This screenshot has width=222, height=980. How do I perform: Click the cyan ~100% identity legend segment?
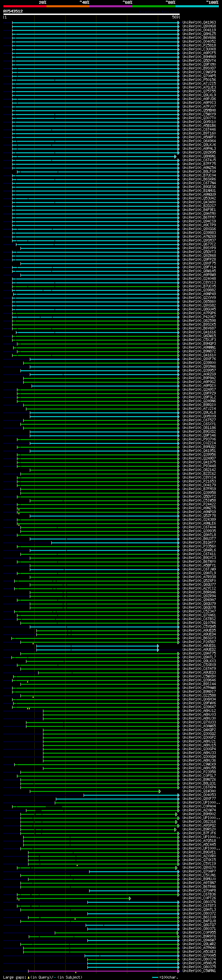(197, 6)
